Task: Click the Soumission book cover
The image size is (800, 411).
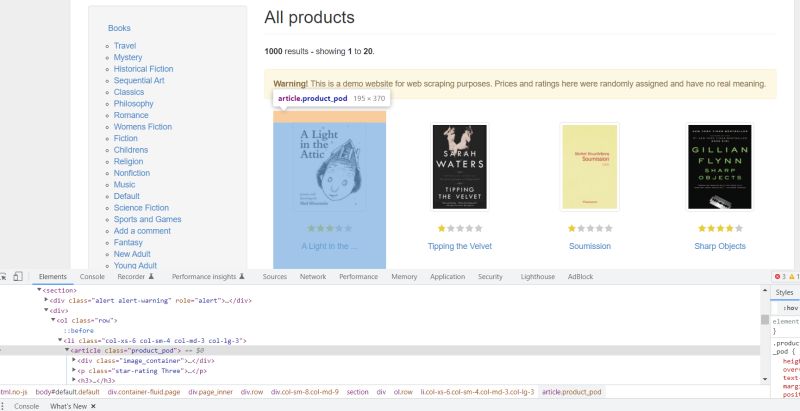Action: pyautogui.click(x=590, y=167)
